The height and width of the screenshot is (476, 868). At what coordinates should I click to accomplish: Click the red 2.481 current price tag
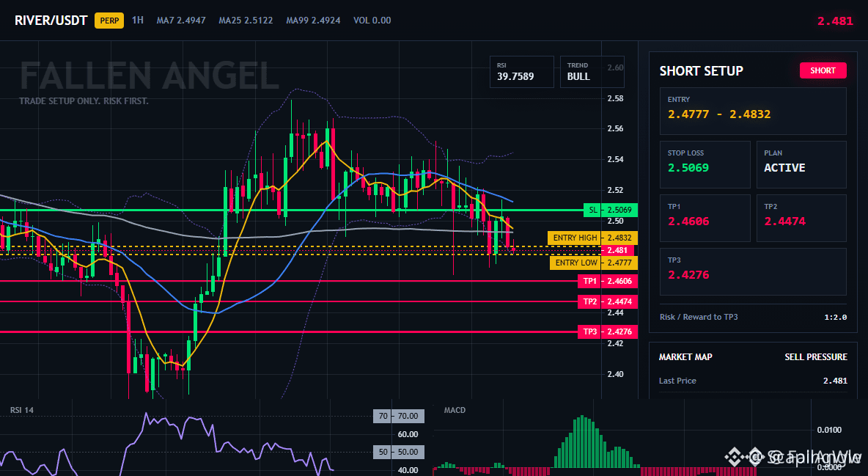coord(617,250)
